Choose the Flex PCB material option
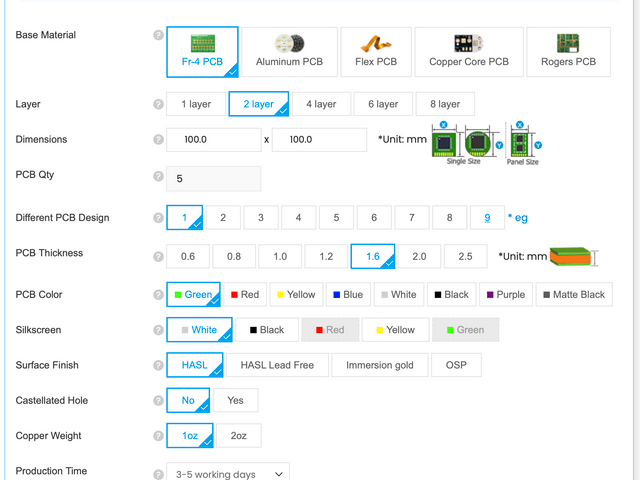Viewport: 640px width, 480px height. pos(375,52)
